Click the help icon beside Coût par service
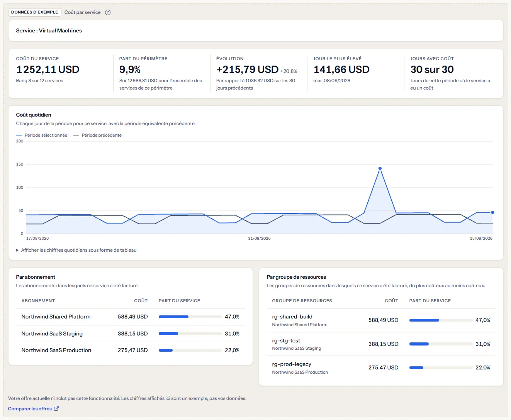This screenshot has height=420, width=511. [x=108, y=12]
